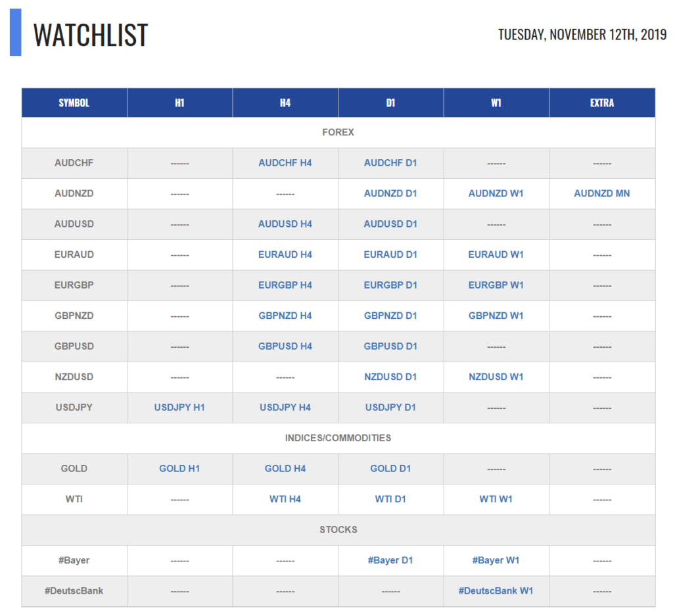Open the USDJPY H4 chart link
This screenshot has width=673, height=616.
point(285,407)
